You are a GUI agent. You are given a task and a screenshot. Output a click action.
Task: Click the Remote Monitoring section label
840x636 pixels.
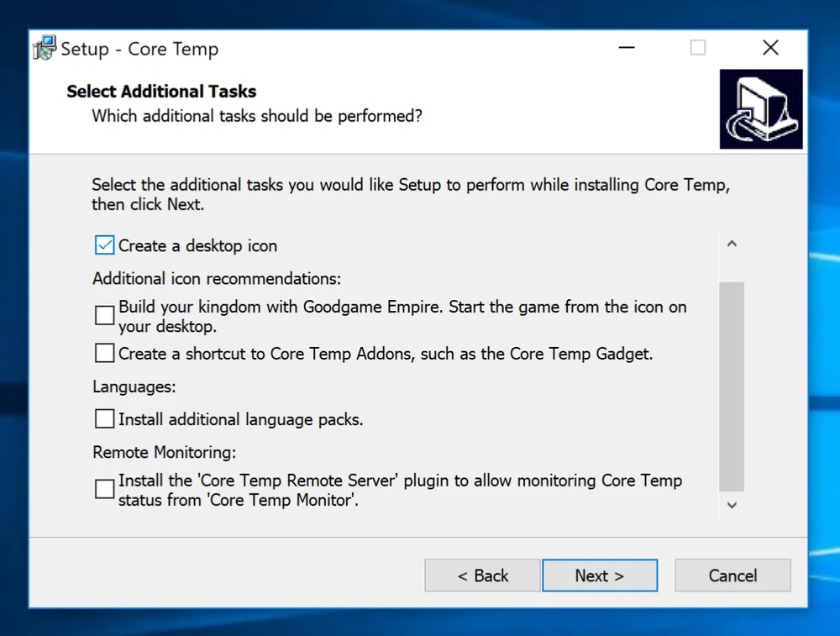[x=164, y=452]
